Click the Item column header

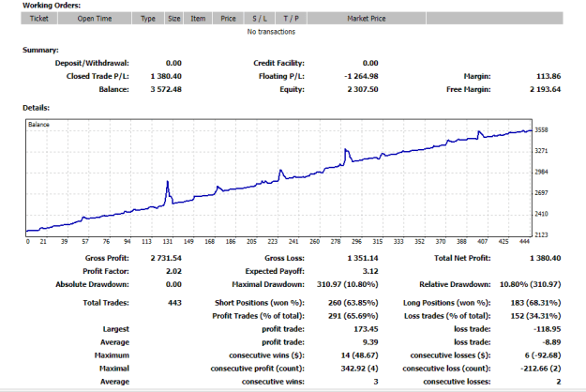198,19
